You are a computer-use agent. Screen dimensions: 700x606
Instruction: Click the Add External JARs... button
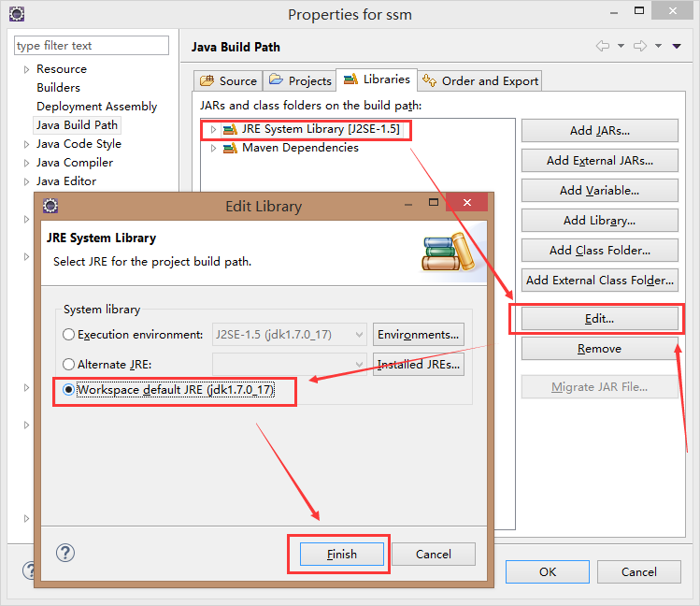pos(600,160)
